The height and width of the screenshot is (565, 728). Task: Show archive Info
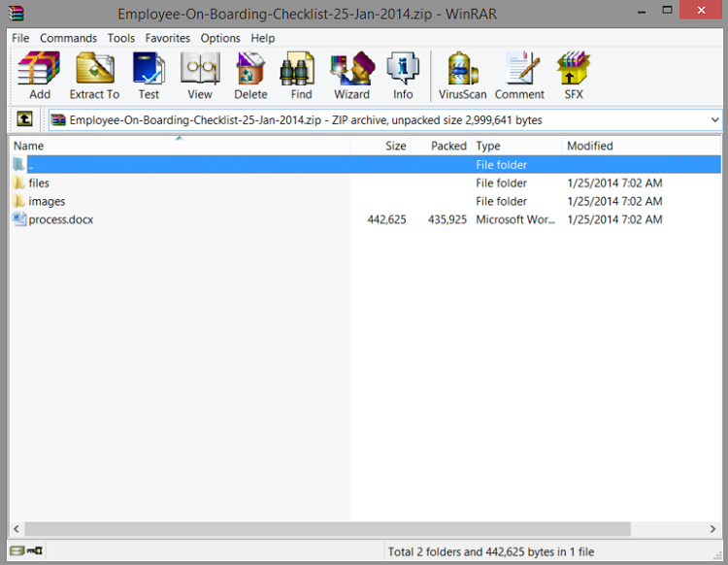point(403,76)
